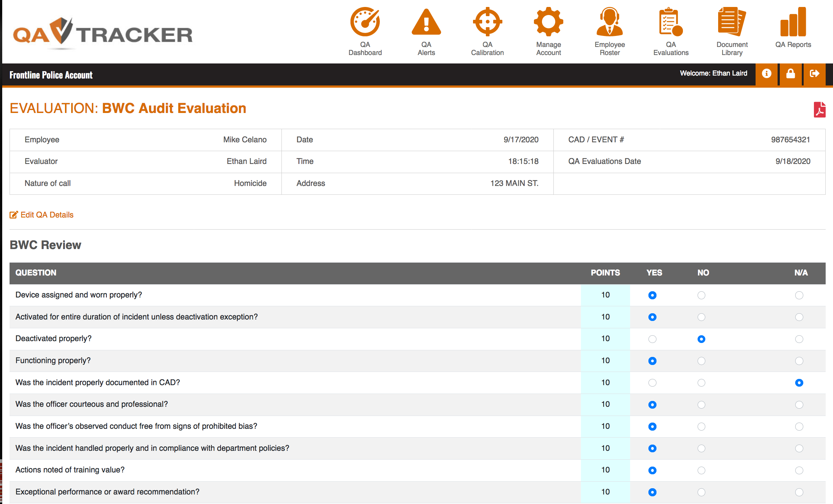This screenshot has width=833, height=504.
Task: Open the Manage Account settings
Action: click(x=548, y=31)
